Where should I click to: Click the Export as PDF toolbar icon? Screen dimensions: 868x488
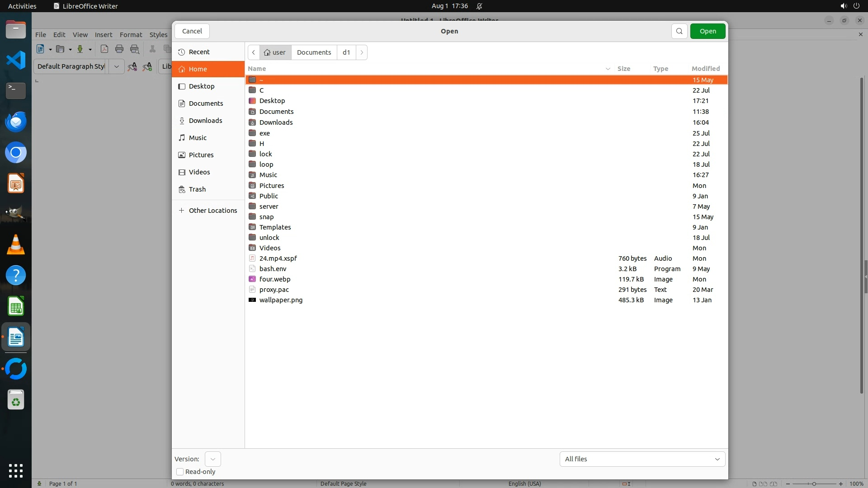point(104,49)
